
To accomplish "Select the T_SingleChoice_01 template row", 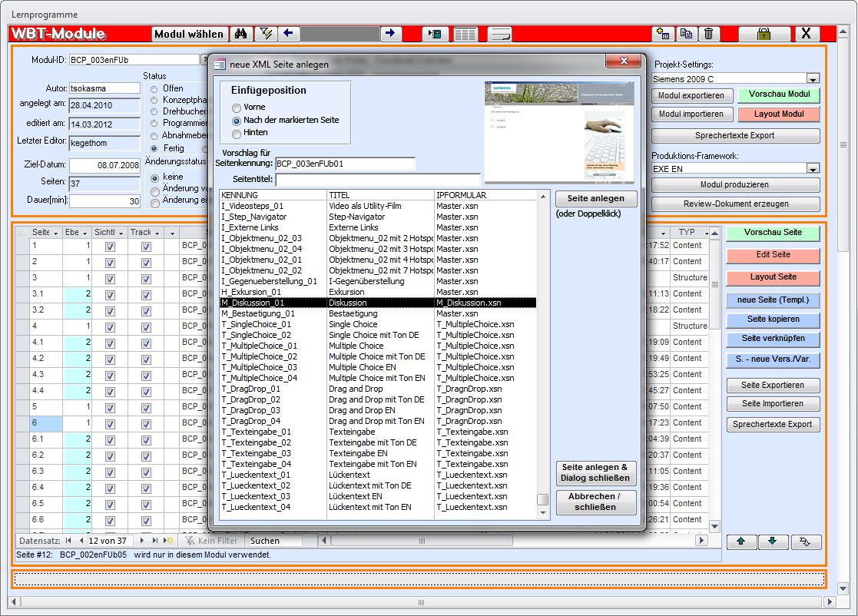I will [x=257, y=324].
